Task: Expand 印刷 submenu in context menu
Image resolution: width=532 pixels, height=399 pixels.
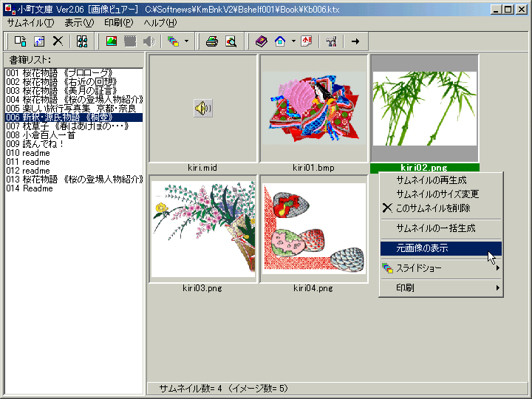Action: tap(440, 288)
